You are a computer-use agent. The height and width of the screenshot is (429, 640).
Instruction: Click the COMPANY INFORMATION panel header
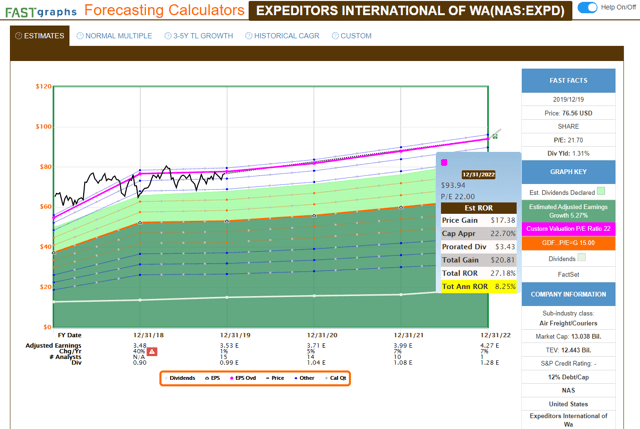[568, 294]
